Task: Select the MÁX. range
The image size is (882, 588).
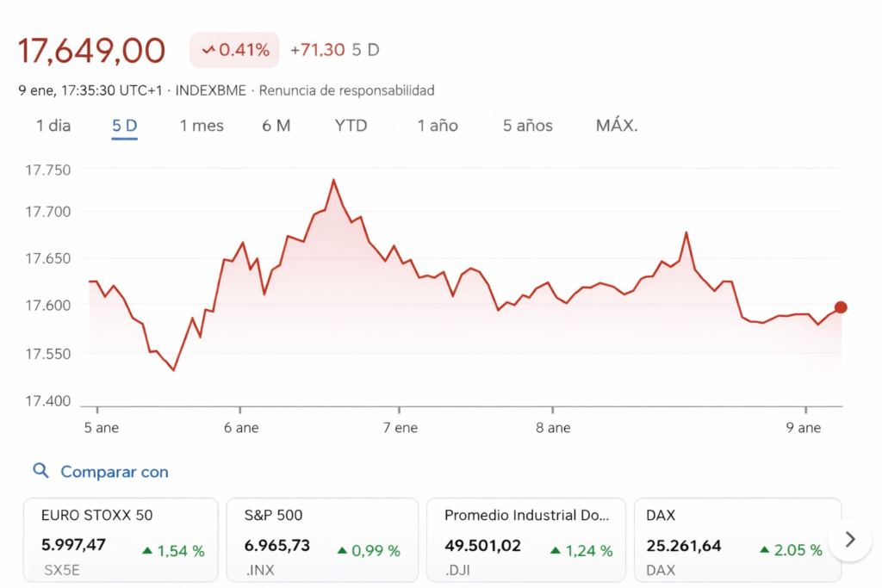Action: point(617,125)
